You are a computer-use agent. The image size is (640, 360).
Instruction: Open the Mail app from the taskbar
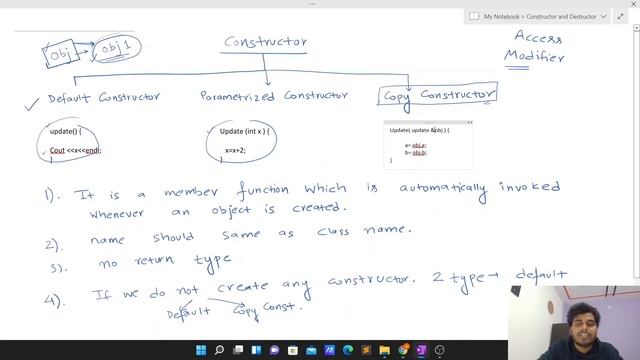pos(311,350)
